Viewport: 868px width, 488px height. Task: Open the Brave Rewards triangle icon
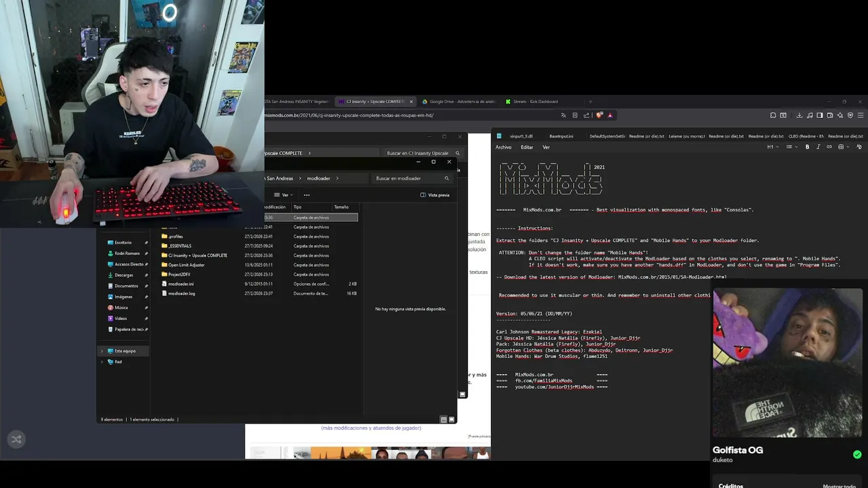tap(610, 115)
